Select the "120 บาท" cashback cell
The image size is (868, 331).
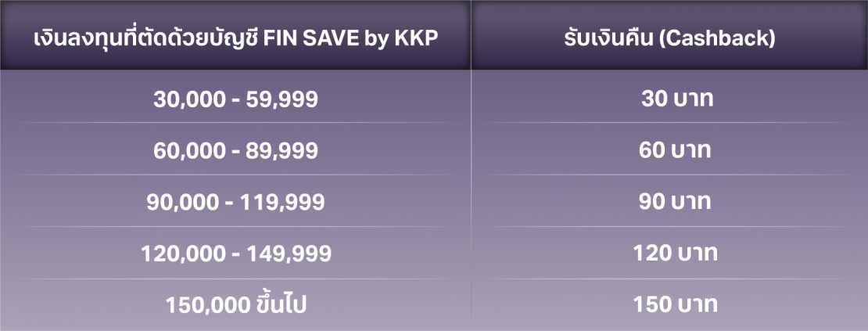(676, 254)
